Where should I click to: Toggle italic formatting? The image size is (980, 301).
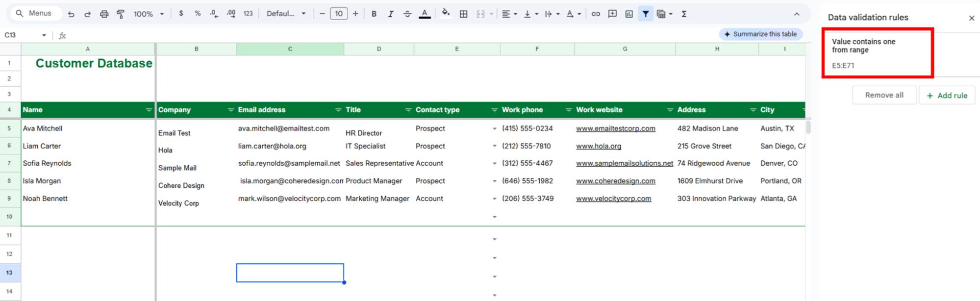391,14
